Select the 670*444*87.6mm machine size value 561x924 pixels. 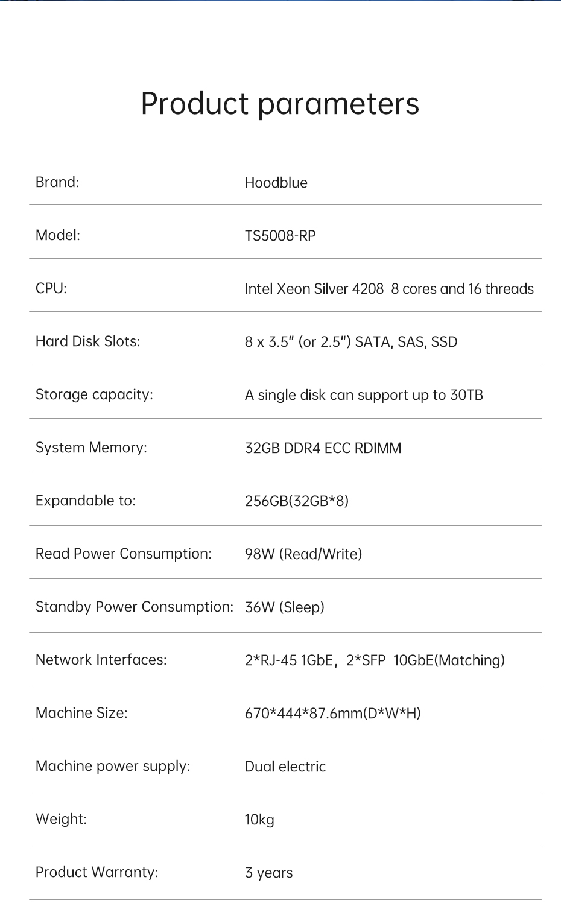[332, 714]
